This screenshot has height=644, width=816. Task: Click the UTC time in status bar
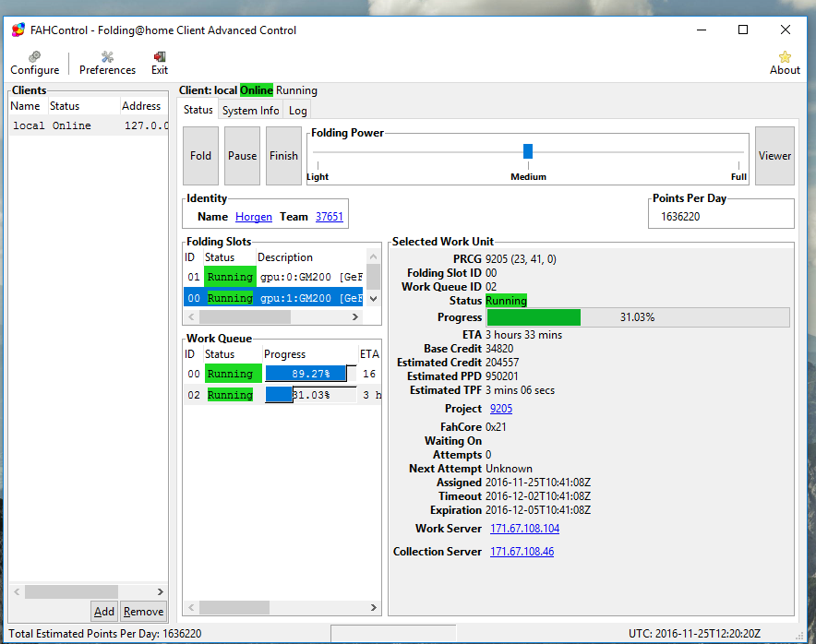pos(694,634)
